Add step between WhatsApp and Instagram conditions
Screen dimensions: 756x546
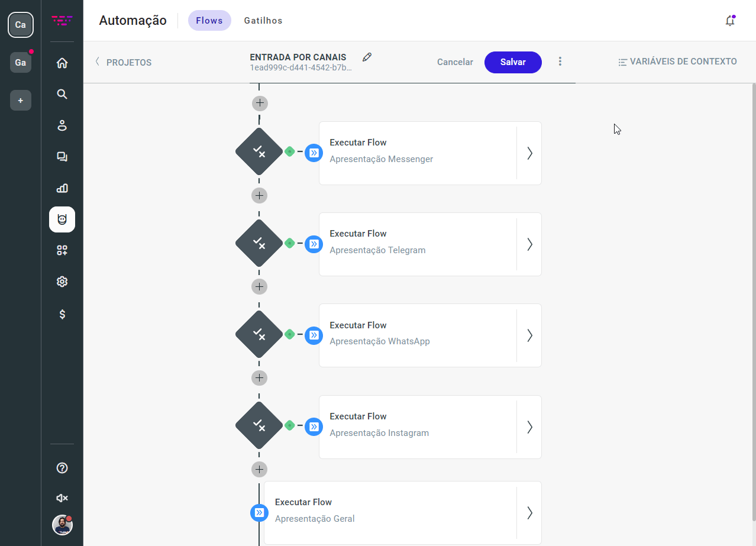pyautogui.click(x=260, y=378)
